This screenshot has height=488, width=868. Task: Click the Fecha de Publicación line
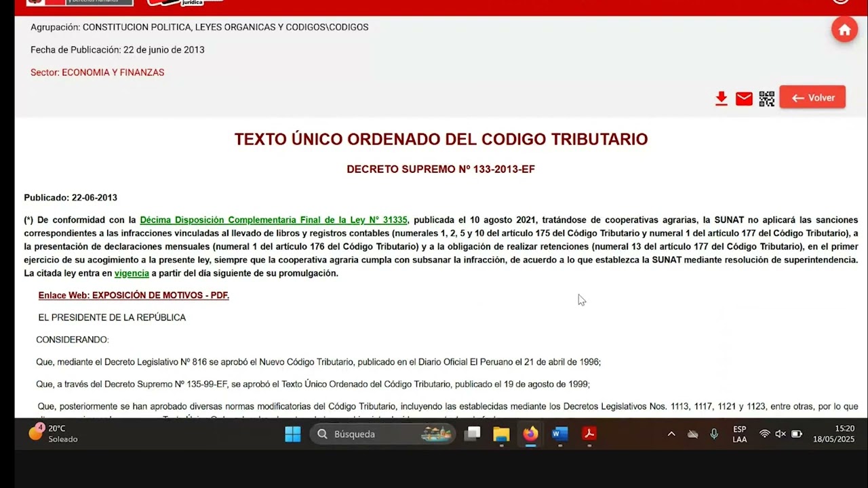(x=117, y=49)
